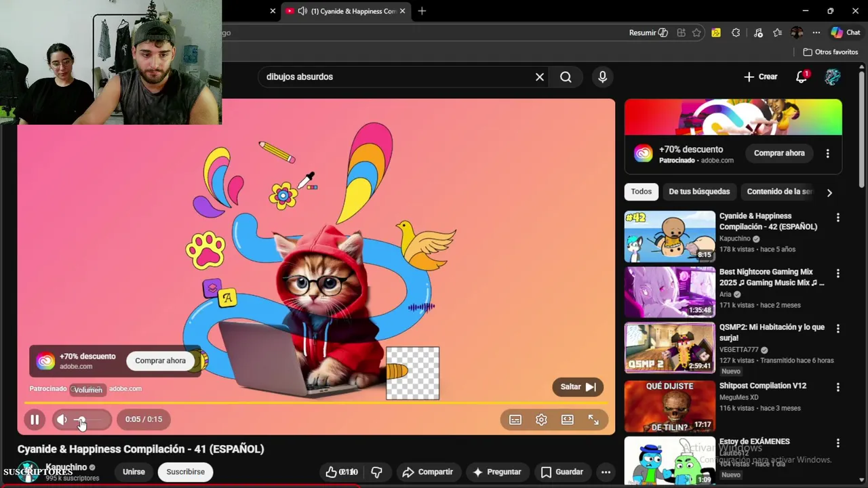Open the 'Estoy de EXÁMENES' video title
868x488 pixels.
755,441
